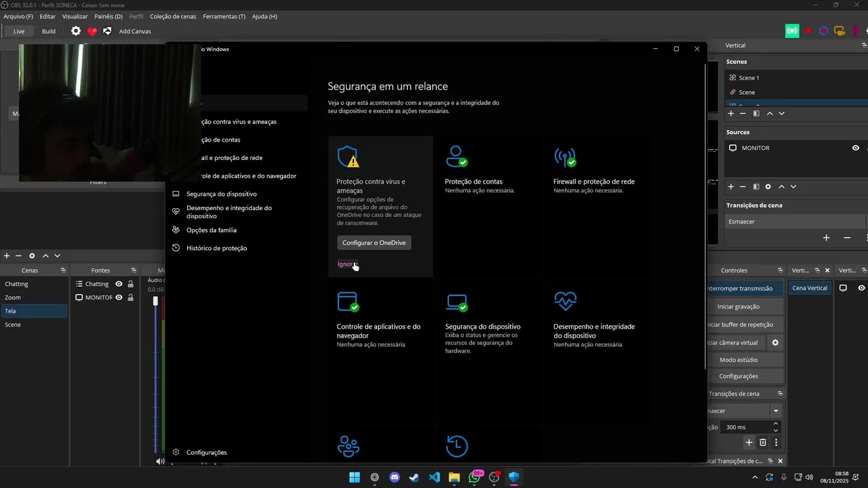Open Proteção de contas tile icon
Image resolution: width=868 pixels, height=488 pixels.
pos(457,157)
